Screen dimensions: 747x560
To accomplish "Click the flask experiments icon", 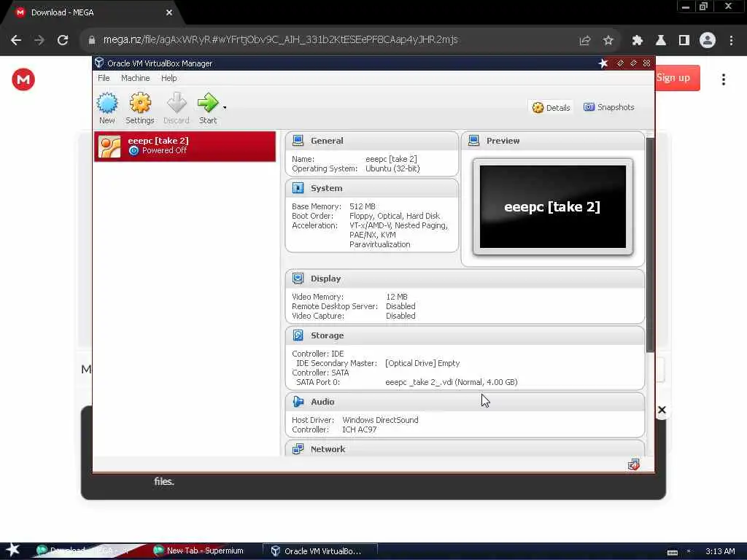I will (660, 41).
